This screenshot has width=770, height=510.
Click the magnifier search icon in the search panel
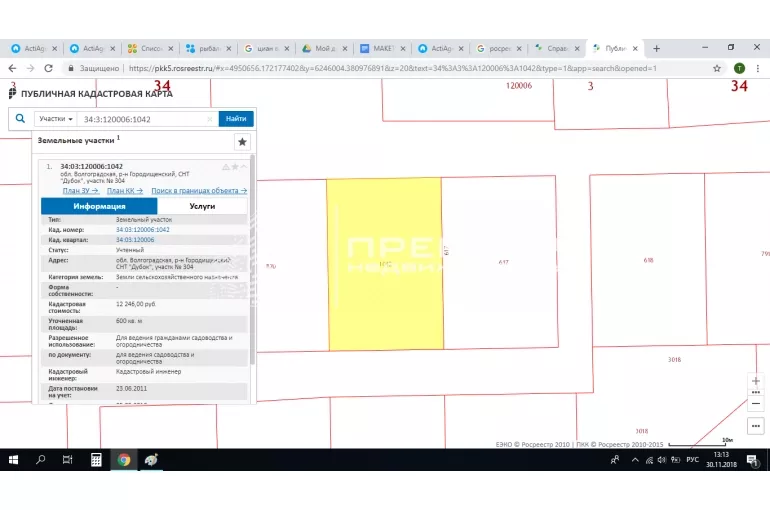click(21, 118)
